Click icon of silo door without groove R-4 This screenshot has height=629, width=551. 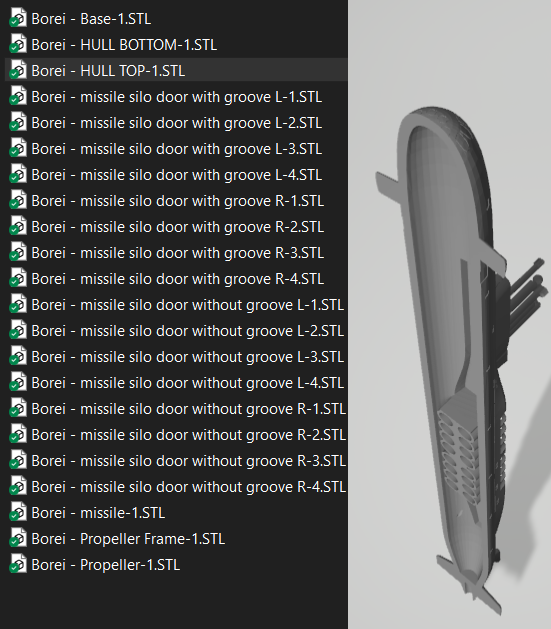coord(18,487)
